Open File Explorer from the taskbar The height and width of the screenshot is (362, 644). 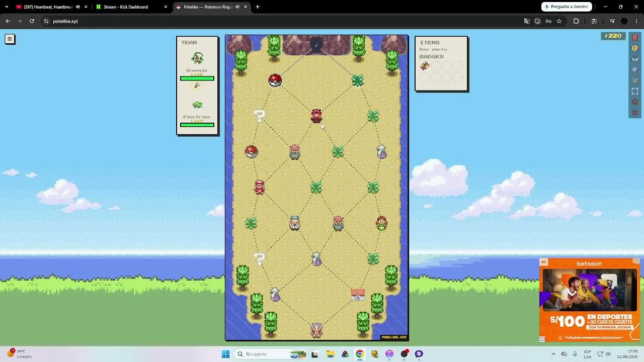click(x=330, y=354)
